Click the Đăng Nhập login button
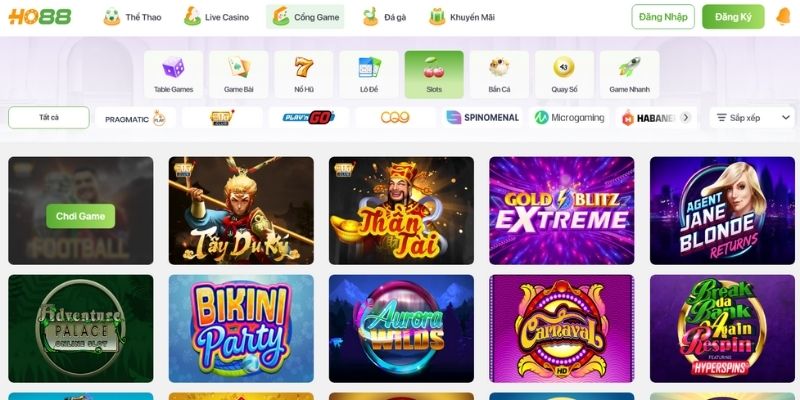The height and width of the screenshot is (400, 800). click(663, 17)
